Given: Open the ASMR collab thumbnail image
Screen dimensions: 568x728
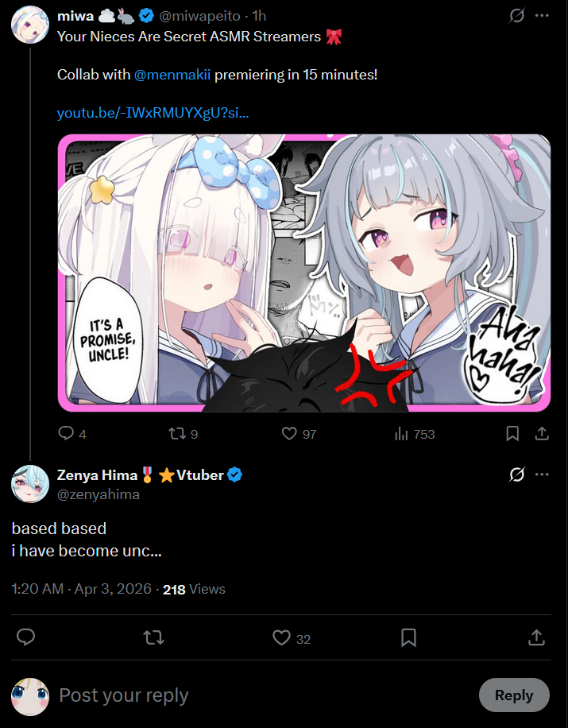Looking at the screenshot, I should (x=304, y=273).
